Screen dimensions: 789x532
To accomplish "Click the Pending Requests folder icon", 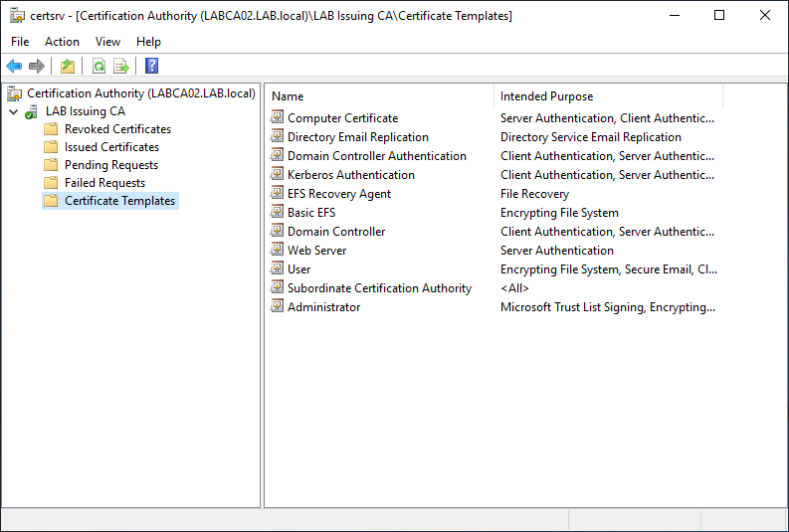I will pyautogui.click(x=51, y=165).
